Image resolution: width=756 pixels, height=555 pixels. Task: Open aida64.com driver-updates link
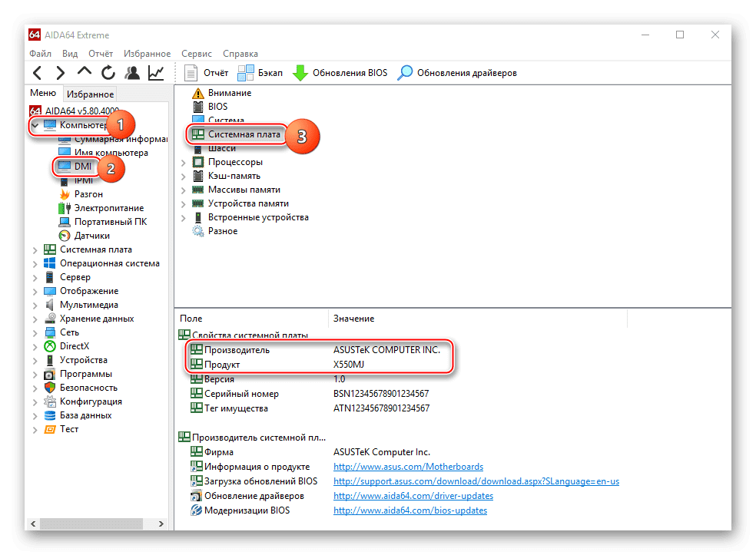[413, 496]
